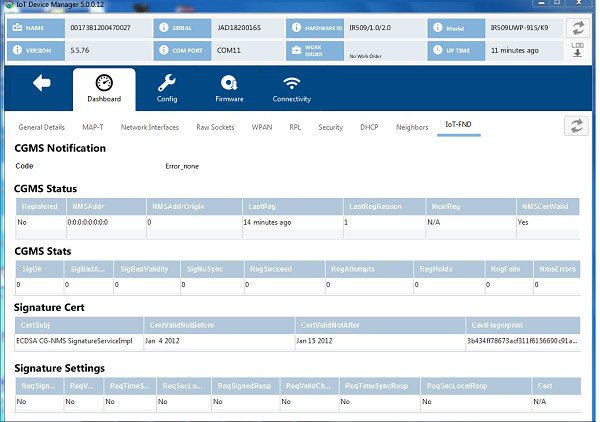Click the SigOk column header
Image resolution: width=600 pixels, height=422 pixels.
pyautogui.click(x=39, y=269)
